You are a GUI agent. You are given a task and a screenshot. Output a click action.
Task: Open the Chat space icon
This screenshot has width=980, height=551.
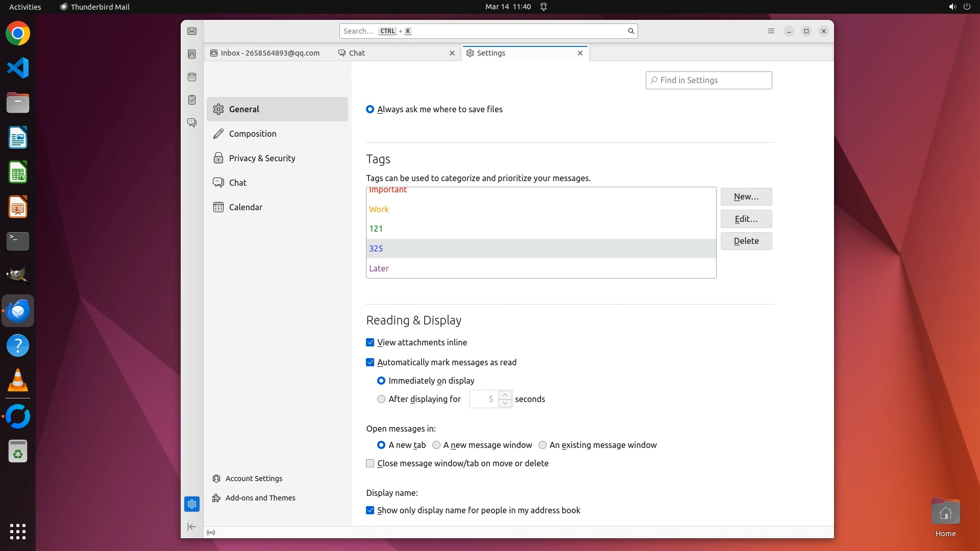(x=192, y=123)
